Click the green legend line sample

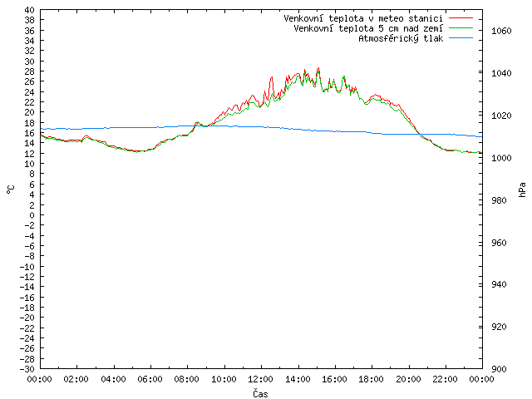(x=461, y=28)
